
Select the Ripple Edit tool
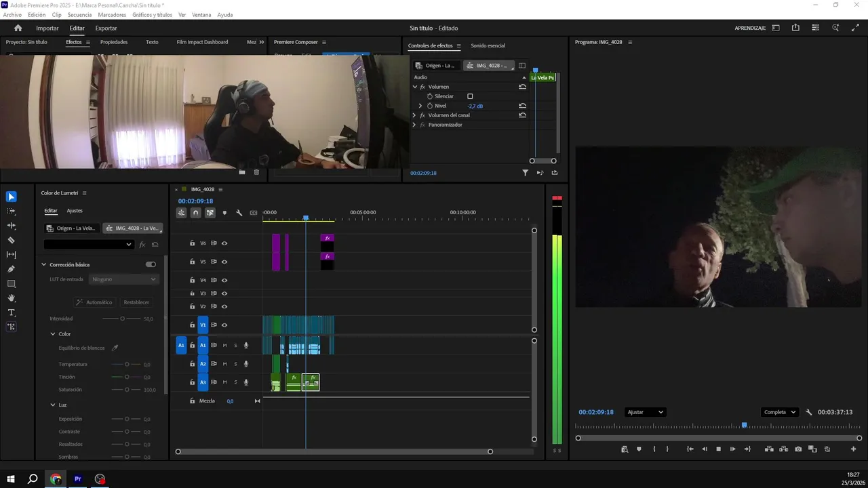[11, 226]
